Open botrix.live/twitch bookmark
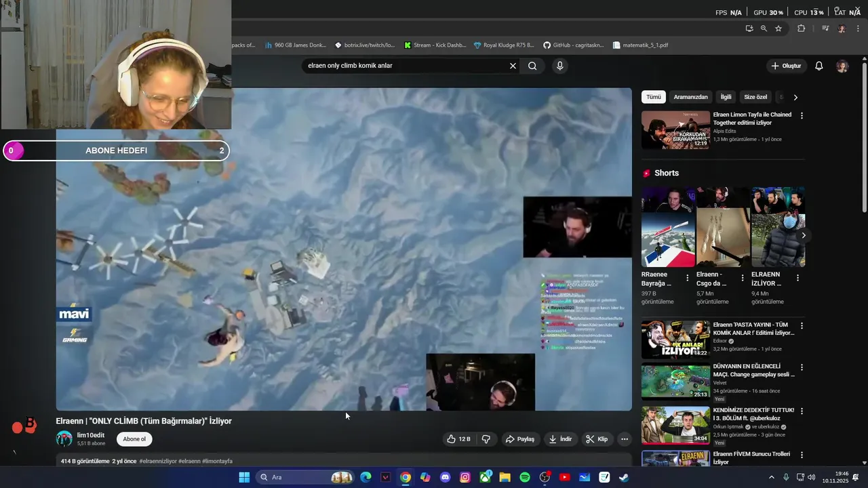868x488 pixels. coord(365,45)
